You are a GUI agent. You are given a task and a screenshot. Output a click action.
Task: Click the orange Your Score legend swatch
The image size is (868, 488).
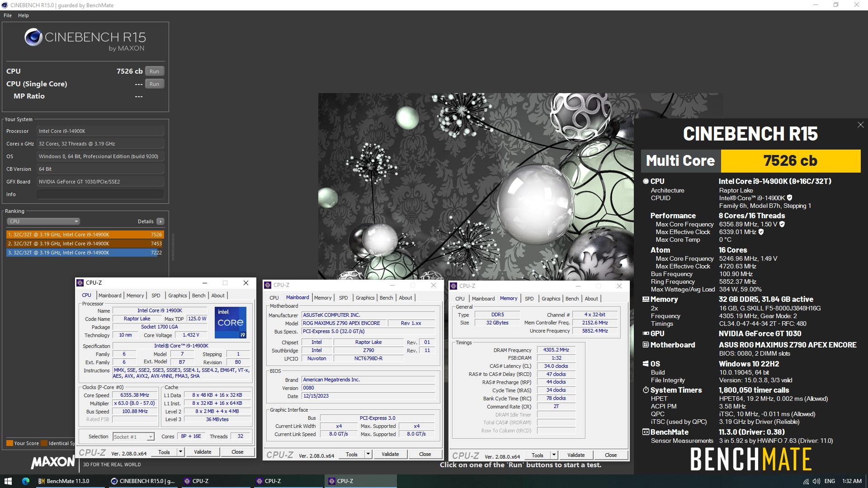[9, 443]
